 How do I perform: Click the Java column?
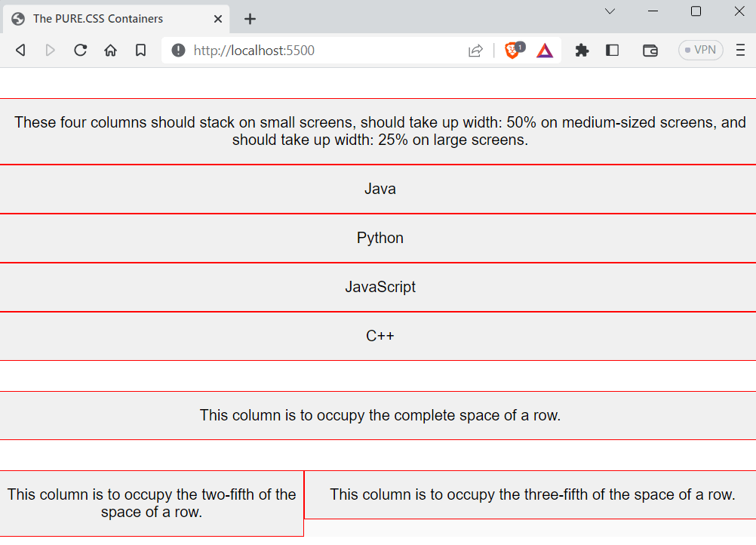[x=378, y=189]
